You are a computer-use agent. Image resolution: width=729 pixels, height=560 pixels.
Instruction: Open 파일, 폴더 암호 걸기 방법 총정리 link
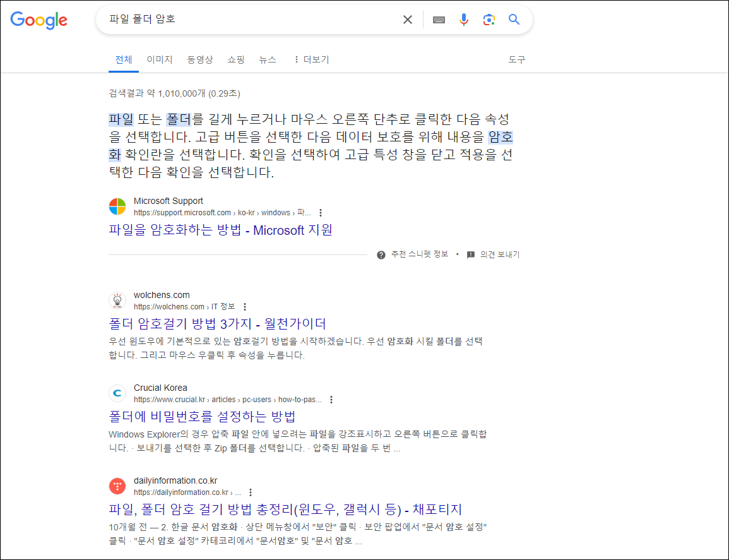pyautogui.click(x=285, y=509)
